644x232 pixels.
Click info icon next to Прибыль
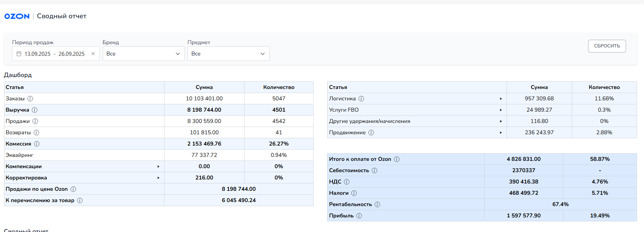coord(359,216)
